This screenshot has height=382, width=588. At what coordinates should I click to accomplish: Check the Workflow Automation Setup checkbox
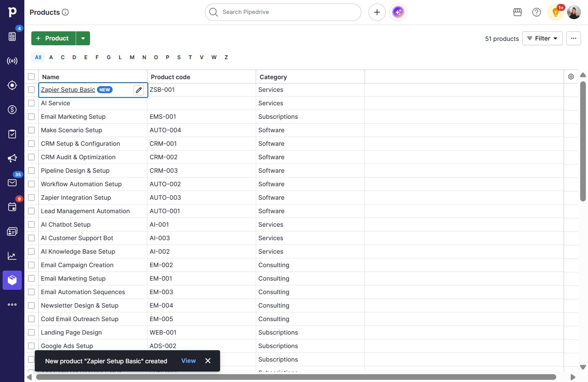[x=31, y=184]
